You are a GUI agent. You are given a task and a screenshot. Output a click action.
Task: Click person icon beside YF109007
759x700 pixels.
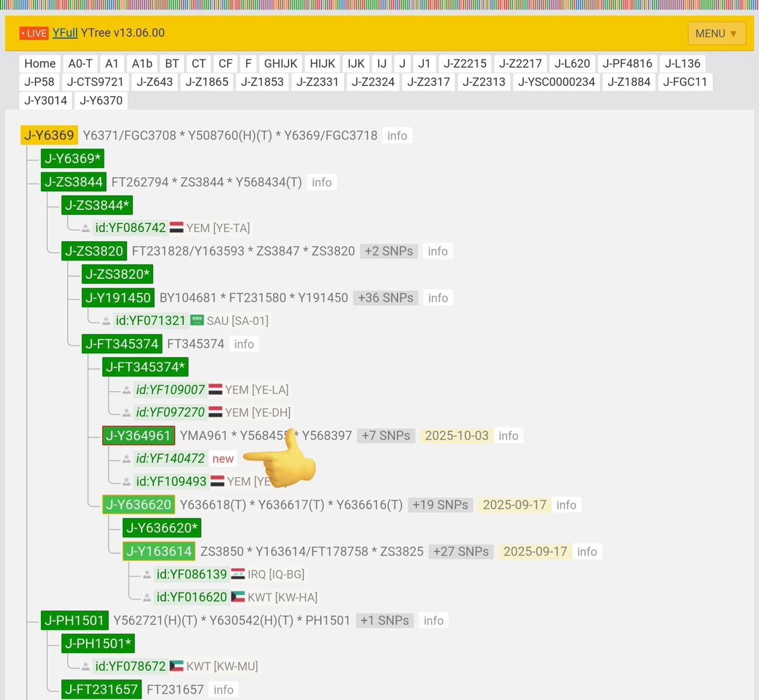pyautogui.click(x=126, y=391)
